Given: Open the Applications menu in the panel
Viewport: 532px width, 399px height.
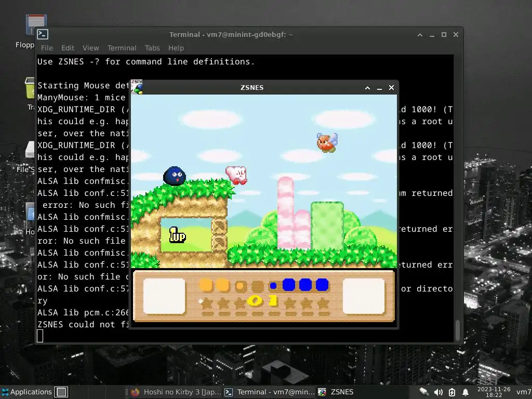Looking at the screenshot, I should click(x=27, y=392).
